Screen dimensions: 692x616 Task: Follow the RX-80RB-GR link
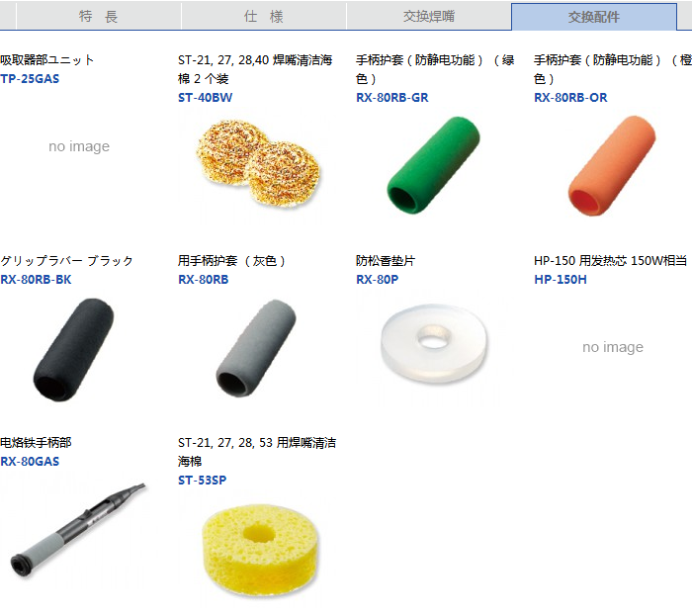click(x=391, y=98)
